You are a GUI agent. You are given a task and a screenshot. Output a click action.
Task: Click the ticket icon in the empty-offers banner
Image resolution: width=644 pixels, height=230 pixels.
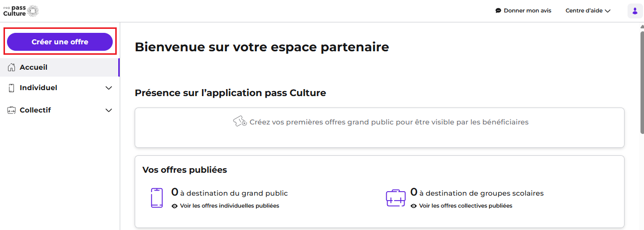tap(240, 121)
